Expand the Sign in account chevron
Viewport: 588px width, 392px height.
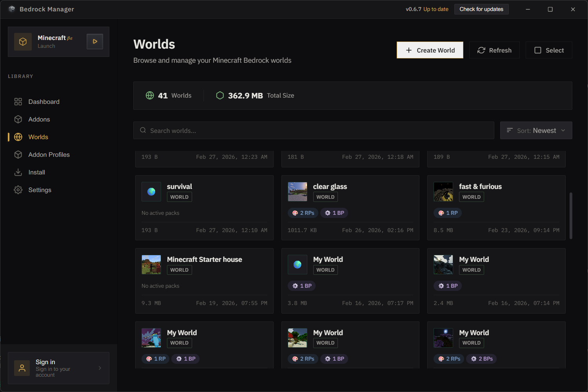click(100, 368)
